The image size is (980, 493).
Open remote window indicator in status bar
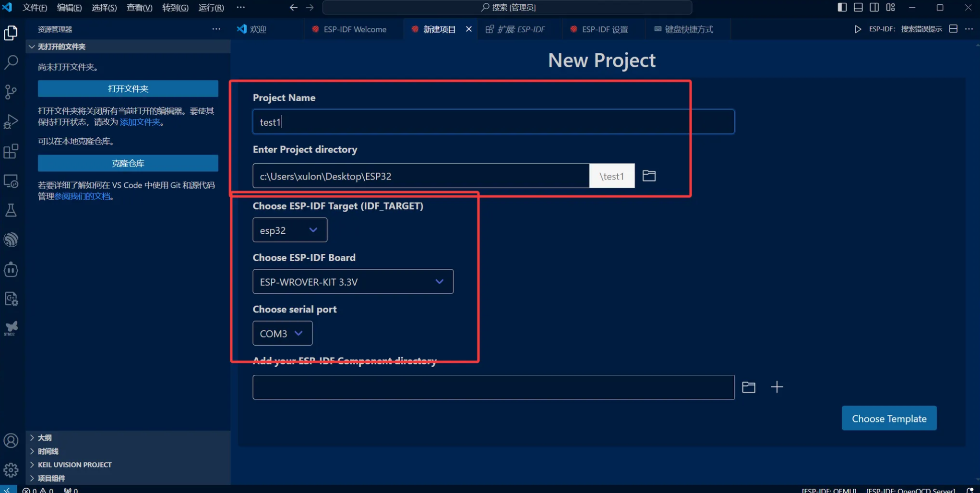click(8, 489)
